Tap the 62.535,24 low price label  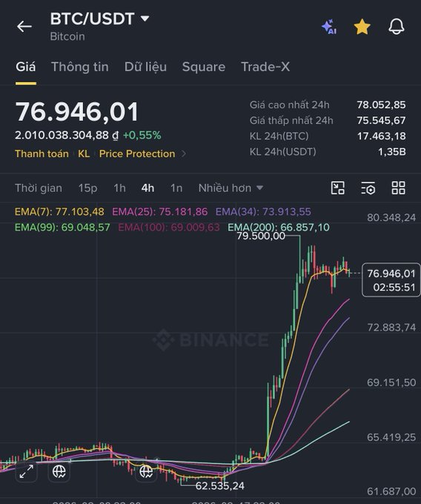pos(220,485)
